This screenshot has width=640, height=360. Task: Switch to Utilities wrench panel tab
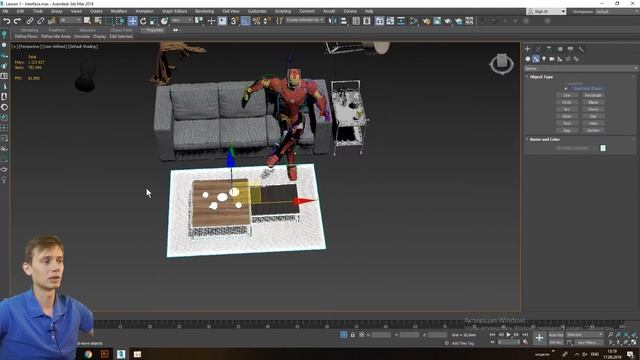click(x=581, y=49)
